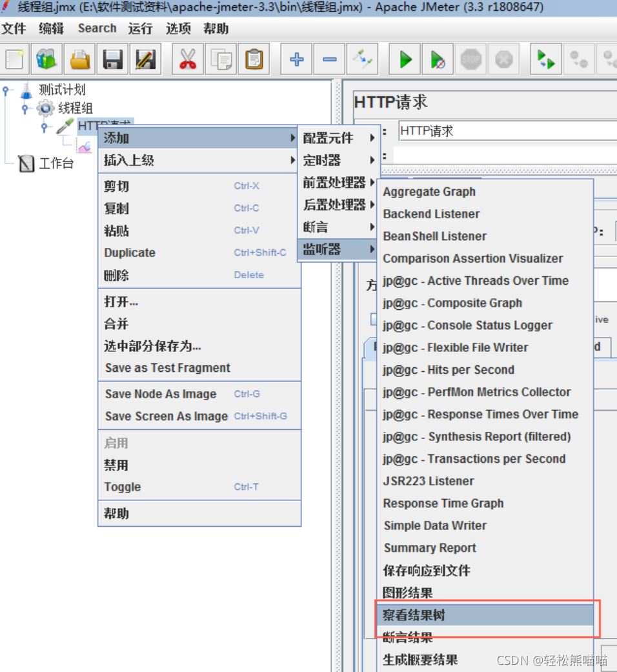Choose 打开... from context menu
617x672 pixels.
tap(199, 301)
